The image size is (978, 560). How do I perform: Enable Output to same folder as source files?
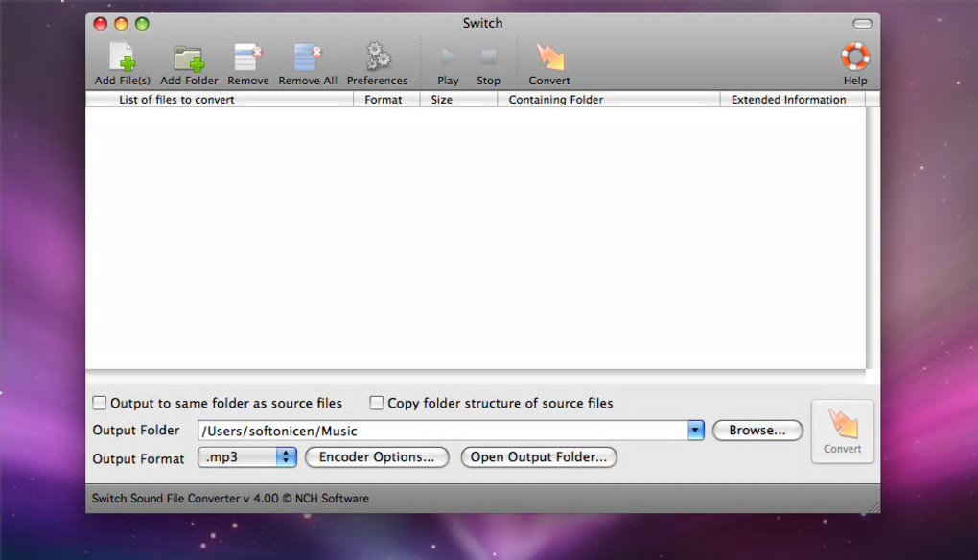[x=99, y=403]
